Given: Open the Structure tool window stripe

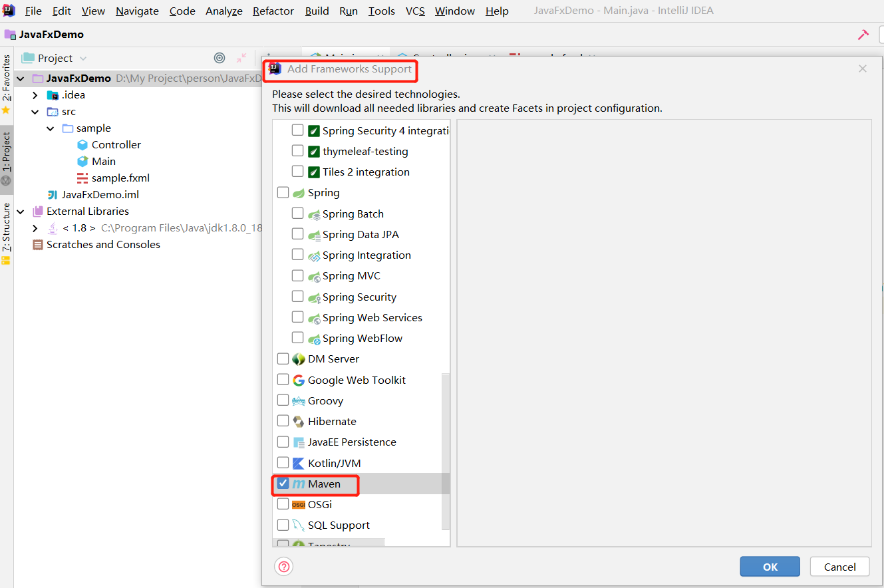Looking at the screenshot, I should coord(7,233).
